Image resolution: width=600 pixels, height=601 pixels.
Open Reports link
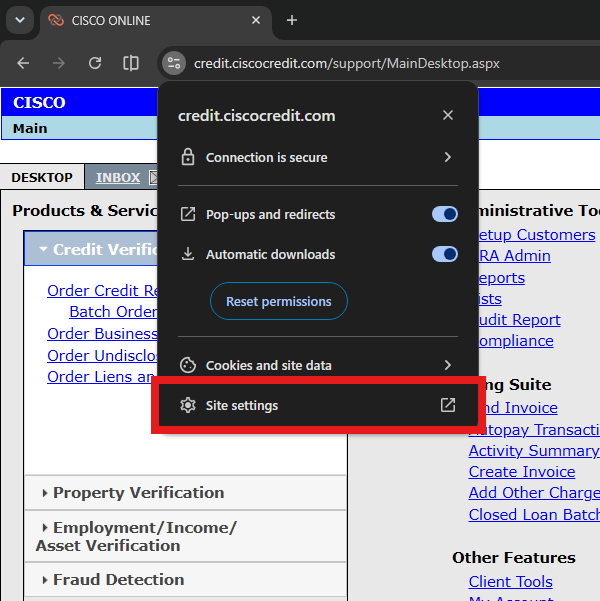(502, 278)
